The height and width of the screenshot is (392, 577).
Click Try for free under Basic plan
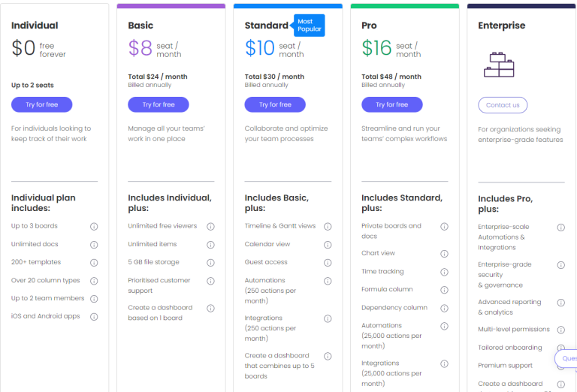point(159,105)
